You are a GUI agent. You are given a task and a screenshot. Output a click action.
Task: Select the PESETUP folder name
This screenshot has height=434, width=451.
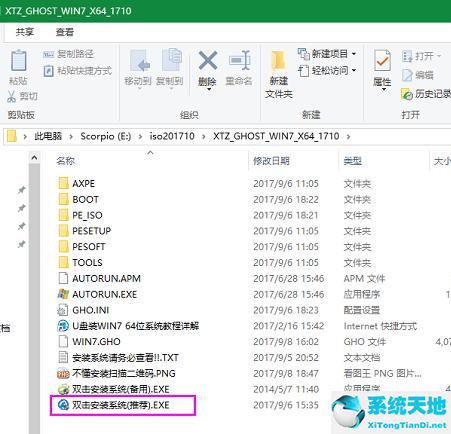pos(92,231)
